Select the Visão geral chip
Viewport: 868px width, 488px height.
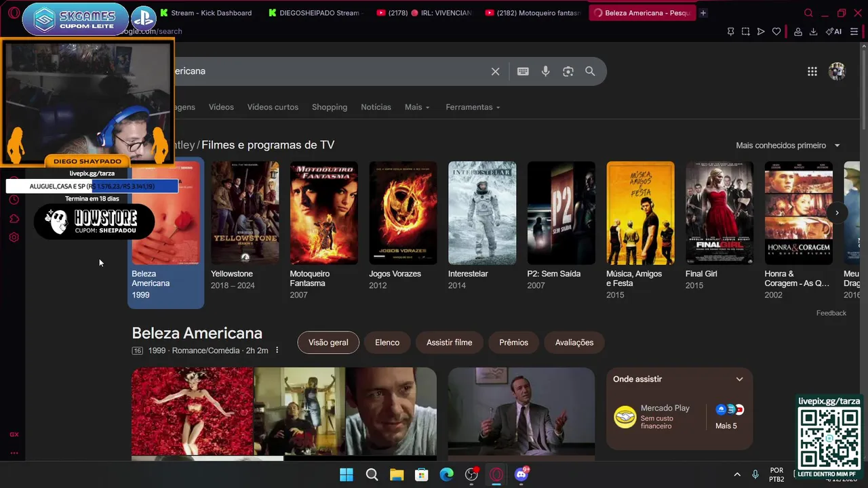328,342
